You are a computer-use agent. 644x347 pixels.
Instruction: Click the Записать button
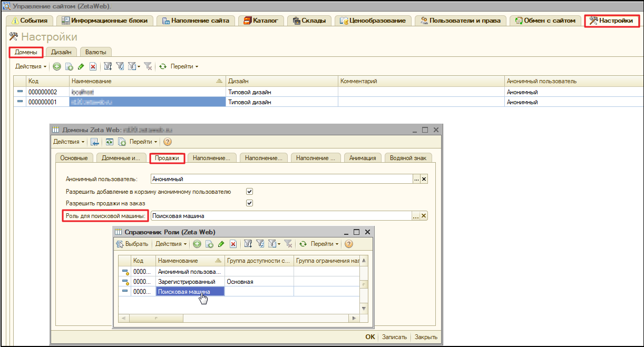[x=394, y=337]
